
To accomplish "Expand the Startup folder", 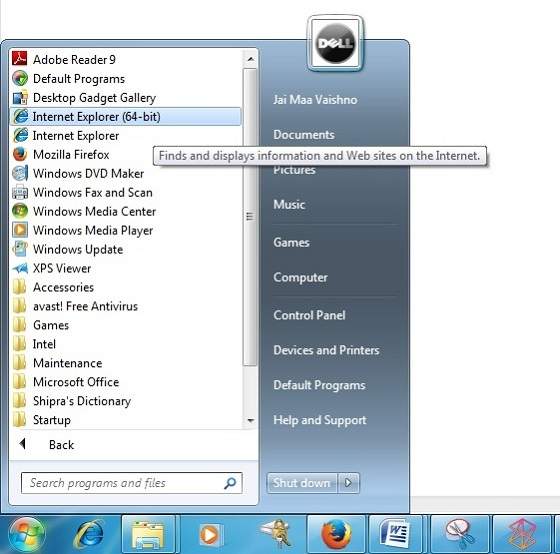I will (x=125, y=420).
